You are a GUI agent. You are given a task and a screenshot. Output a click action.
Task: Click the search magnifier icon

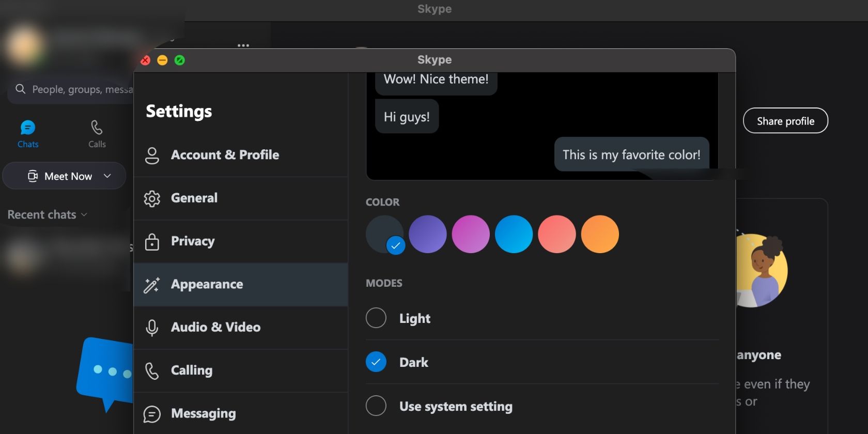pos(21,89)
